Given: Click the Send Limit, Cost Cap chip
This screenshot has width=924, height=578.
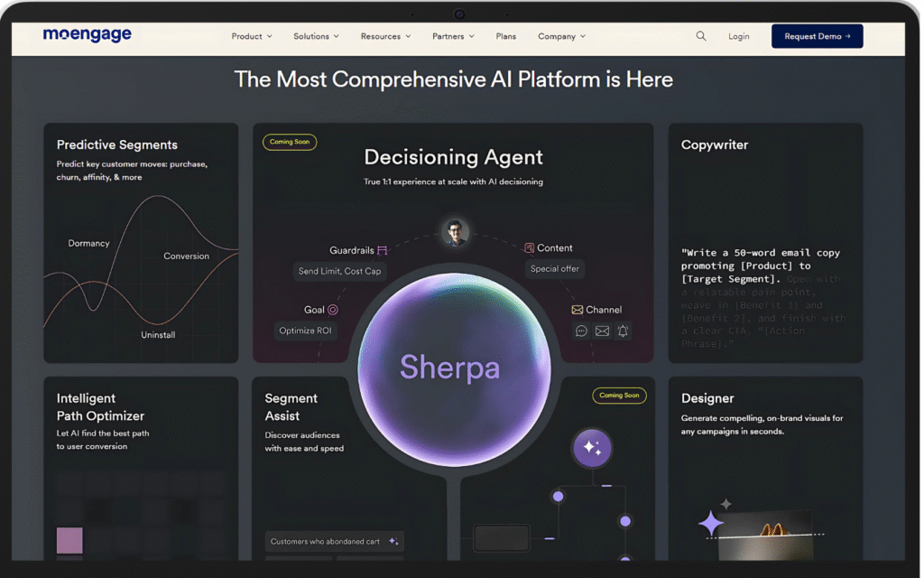Looking at the screenshot, I should tap(339, 271).
